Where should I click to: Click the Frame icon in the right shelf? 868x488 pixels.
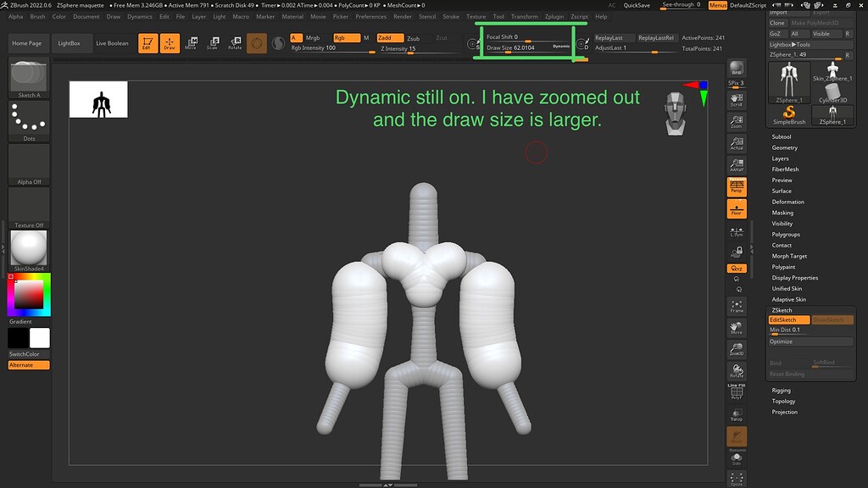click(737, 306)
